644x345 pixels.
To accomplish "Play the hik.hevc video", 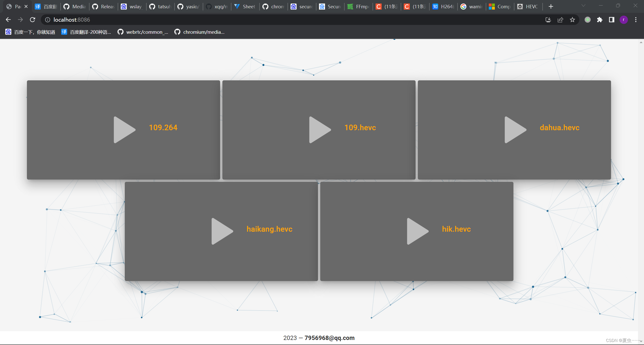I will tap(418, 231).
